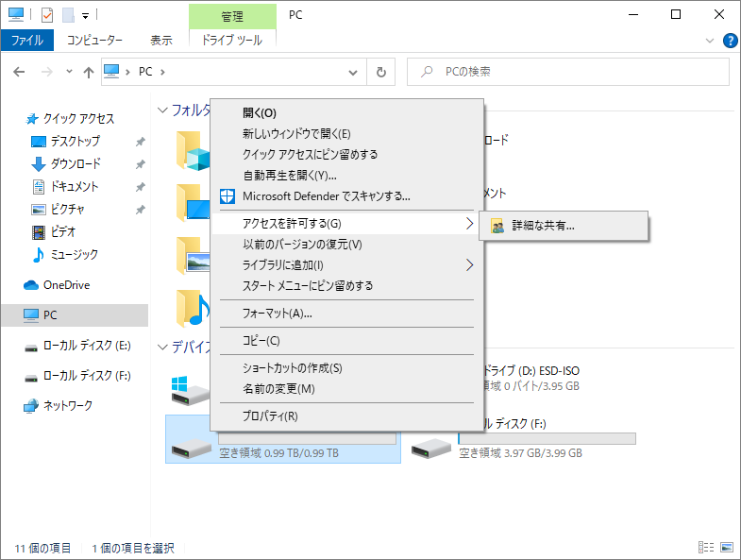This screenshot has width=741, height=560.
Task: Choose 新しいウィンドウで開く(E)
Action: tap(346, 134)
